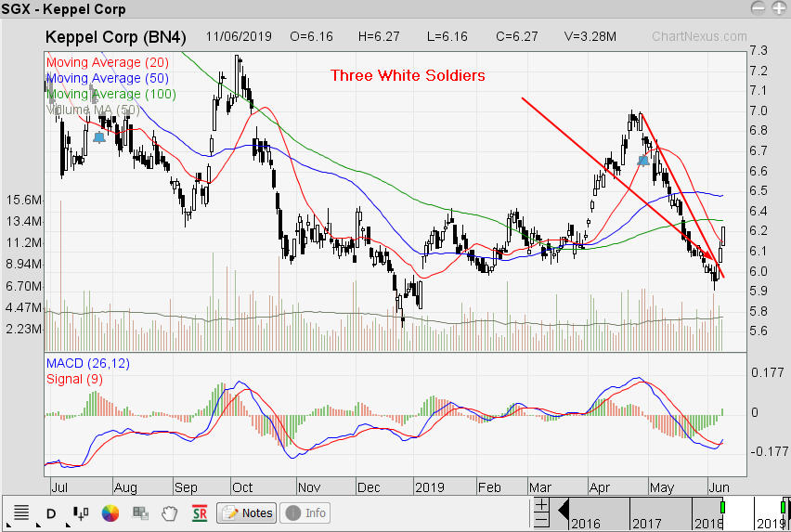
Task: Click the 2019 label on the date axis
Action: coord(430,487)
